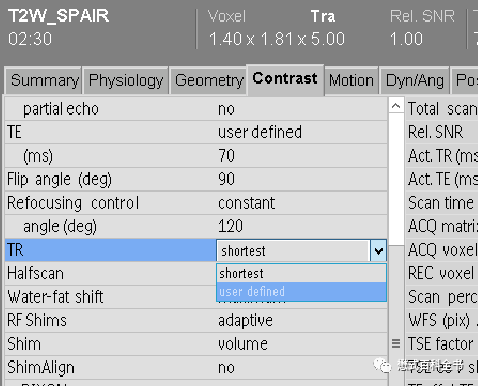
Task: Select Refocusing control value 'constant'
Action: tap(246, 203)
